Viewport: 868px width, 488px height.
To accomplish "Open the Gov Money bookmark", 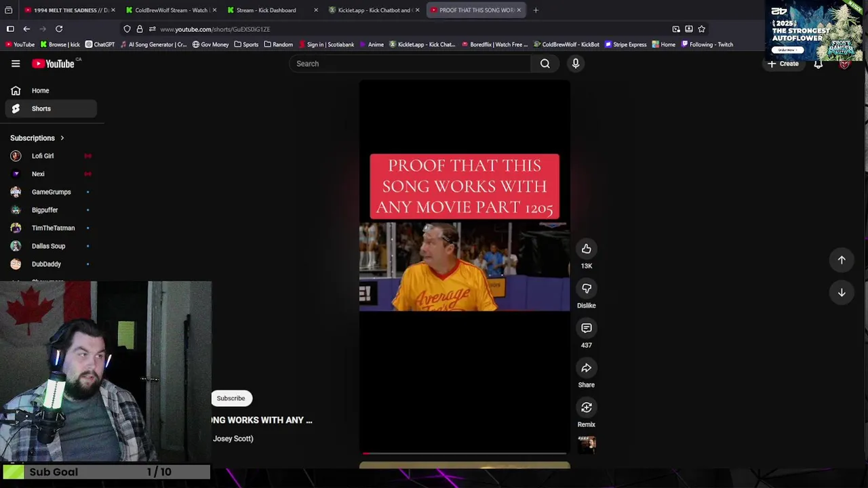I will (211, 45).
